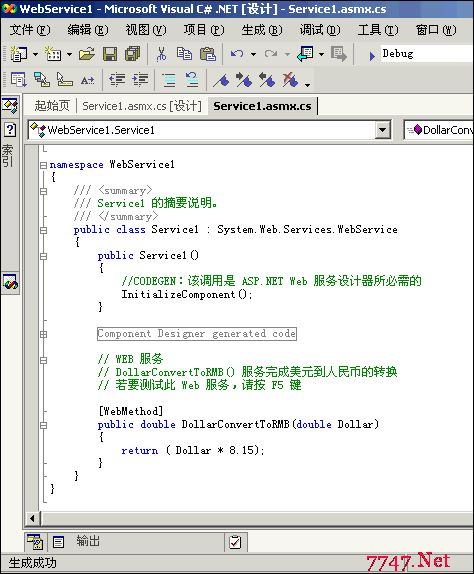
Task: Click the Display Object Member List icon
Action: point(18,79)
